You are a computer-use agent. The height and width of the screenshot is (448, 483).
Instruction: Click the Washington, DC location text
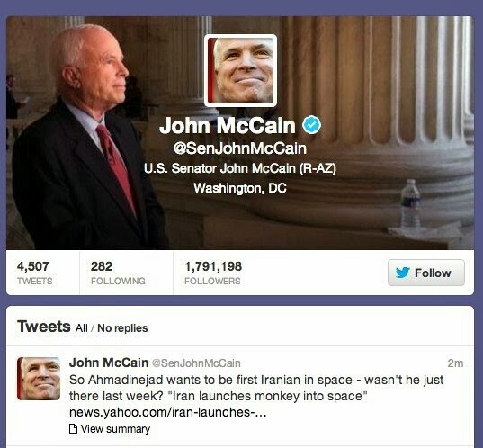[x=240, y=188]
